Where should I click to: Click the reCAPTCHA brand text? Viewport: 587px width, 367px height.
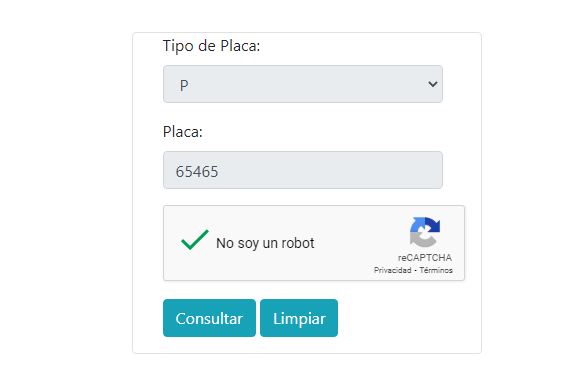(425, 258)
